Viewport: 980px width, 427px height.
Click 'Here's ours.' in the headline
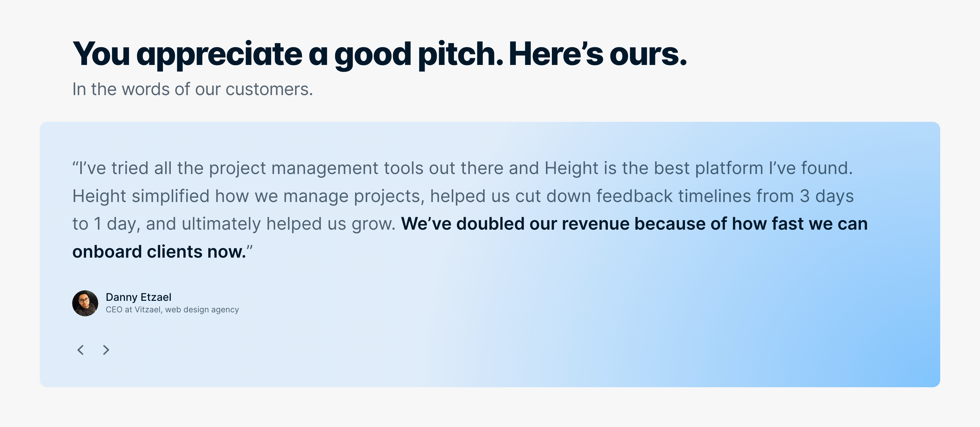pos(597,54)
